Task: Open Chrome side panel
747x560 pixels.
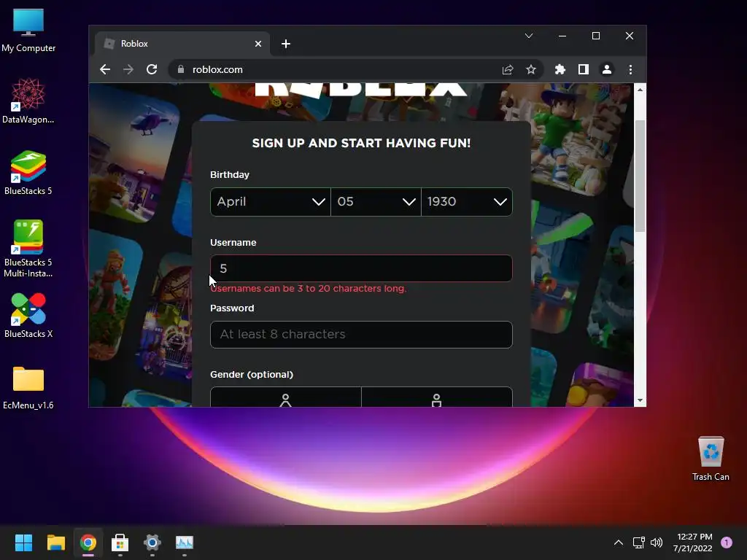Action: pyautogui.click(x=583, y=69)
